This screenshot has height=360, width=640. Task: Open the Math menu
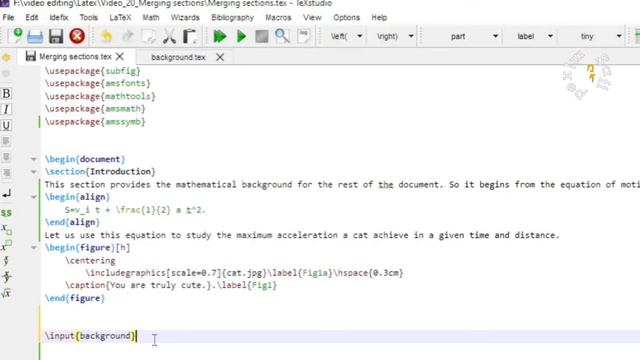tap(151, 18)
